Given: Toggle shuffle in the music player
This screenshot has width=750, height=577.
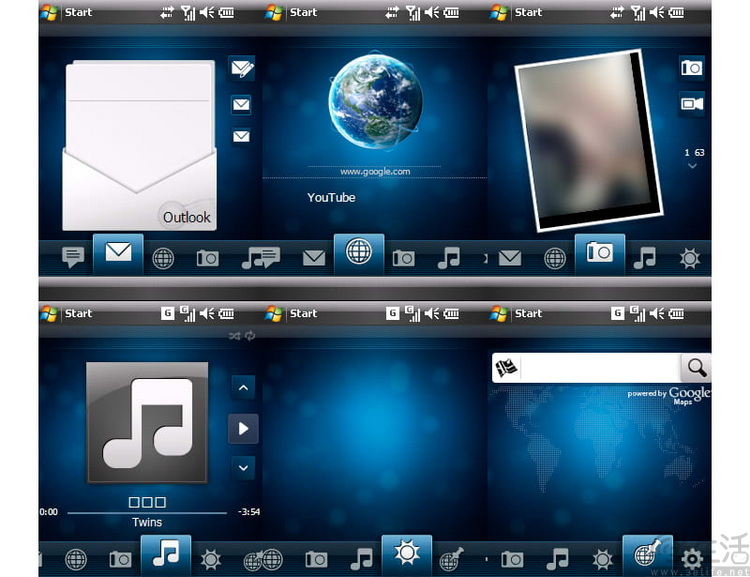Looking at the screenshot, I should (234, 336).
